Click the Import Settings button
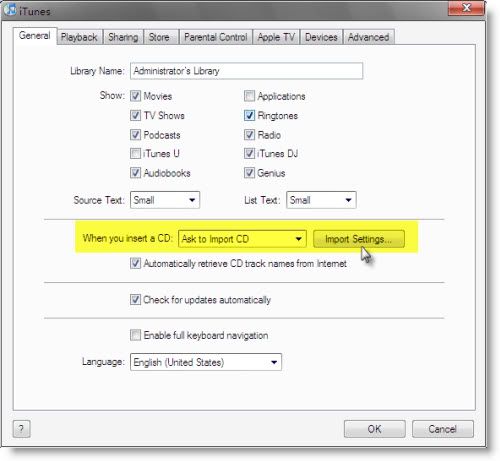The height and width of the screenshot is (461, 500). pos(359,239)
